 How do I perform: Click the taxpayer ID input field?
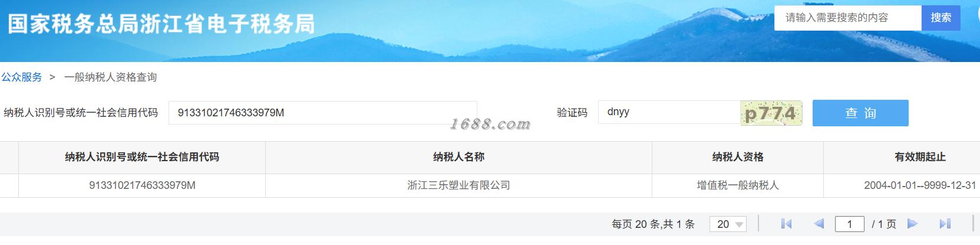(322, 113)
